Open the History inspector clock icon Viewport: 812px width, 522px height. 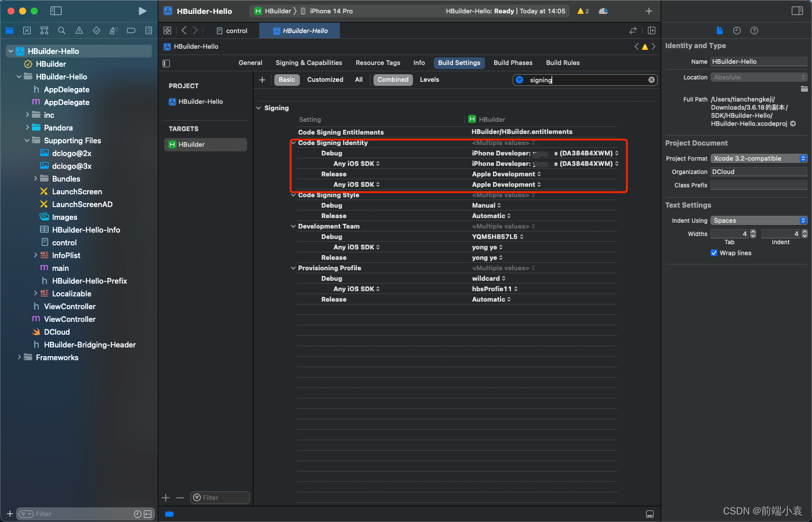click(x=737, y=31)
